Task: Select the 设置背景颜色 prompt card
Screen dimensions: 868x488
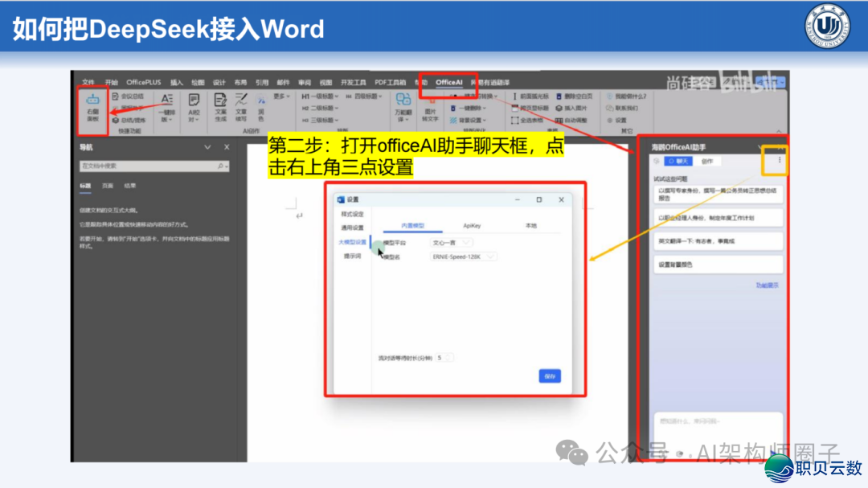Action: pos(718,264)
